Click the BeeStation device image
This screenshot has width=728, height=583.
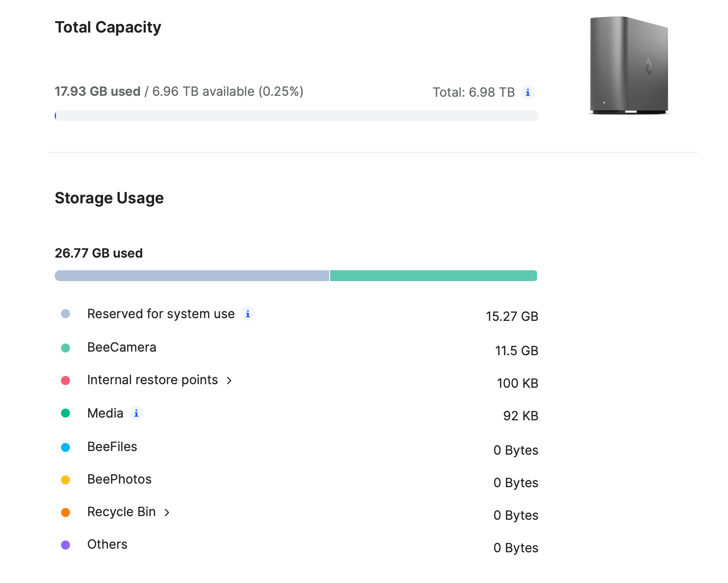coord(629,65)
